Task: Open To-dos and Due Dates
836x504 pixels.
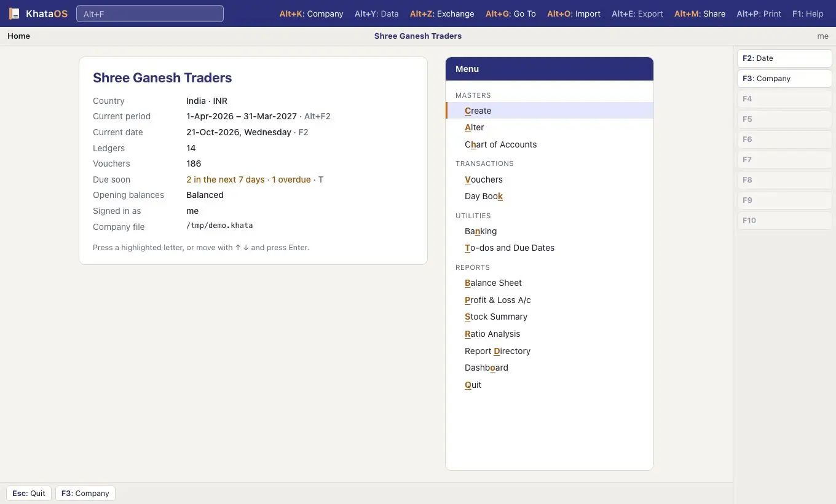Action: [550, 248]
